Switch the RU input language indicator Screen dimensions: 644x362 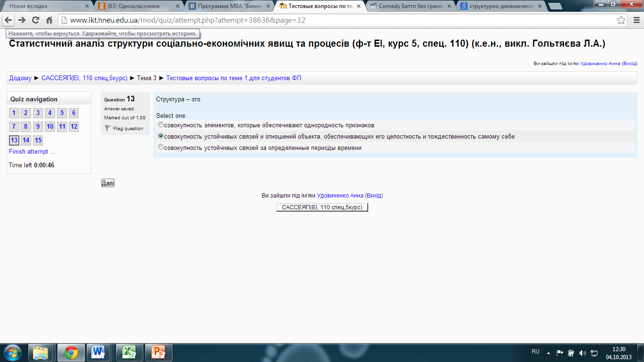(536, 352)
